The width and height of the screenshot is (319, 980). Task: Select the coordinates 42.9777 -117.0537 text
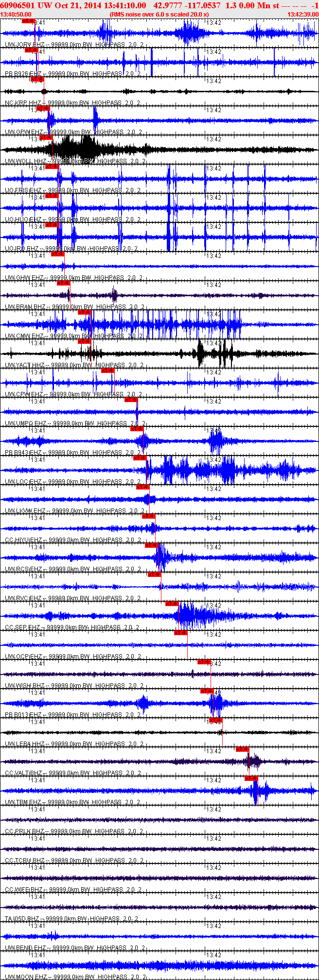point(187,5)
